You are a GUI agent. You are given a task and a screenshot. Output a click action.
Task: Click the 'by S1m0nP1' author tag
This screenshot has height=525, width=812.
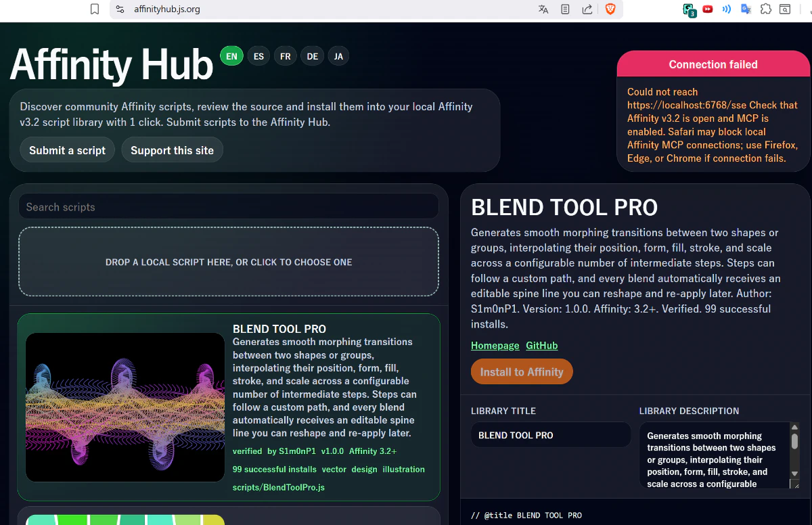click(x=292, y=451)
